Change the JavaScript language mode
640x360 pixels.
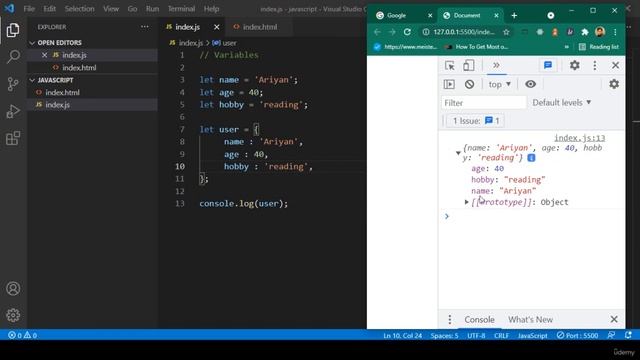(532, 336)
